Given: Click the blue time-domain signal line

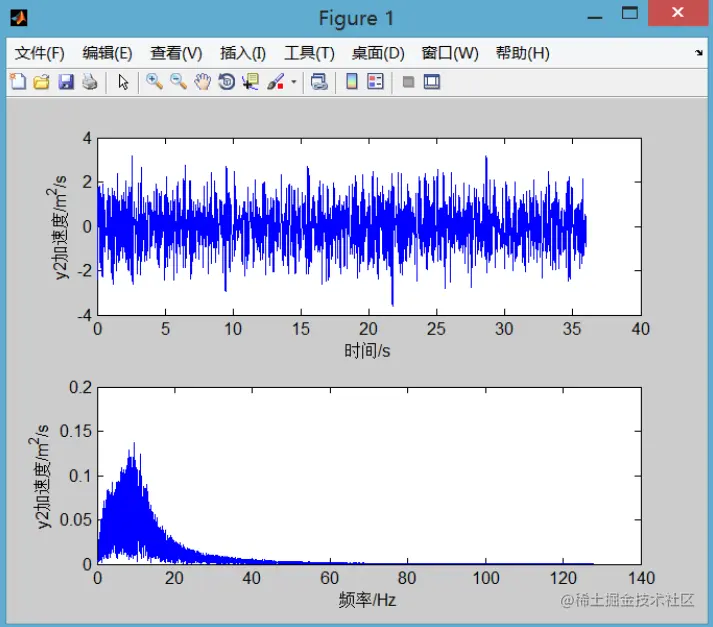Looking at the screenshot, I should [341, 226].
